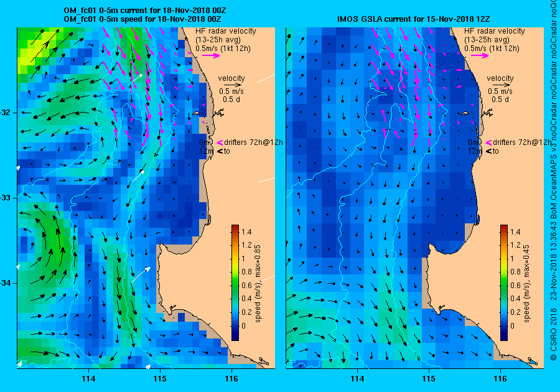Click the magenta drifter marker in left map legend
Image resolution: width=560 pixels, height=392 pixels.
point(220,142)
